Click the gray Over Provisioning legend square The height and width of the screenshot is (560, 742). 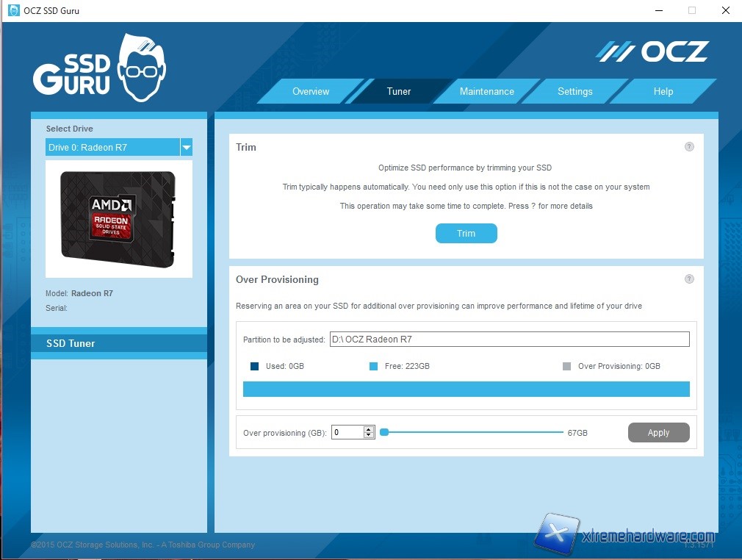(x=567, y=366)
